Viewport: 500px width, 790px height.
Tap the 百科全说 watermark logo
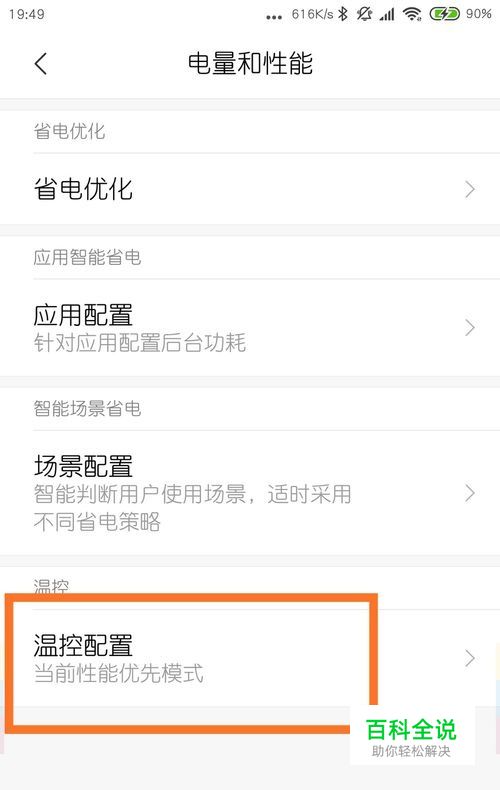(412, 737)
